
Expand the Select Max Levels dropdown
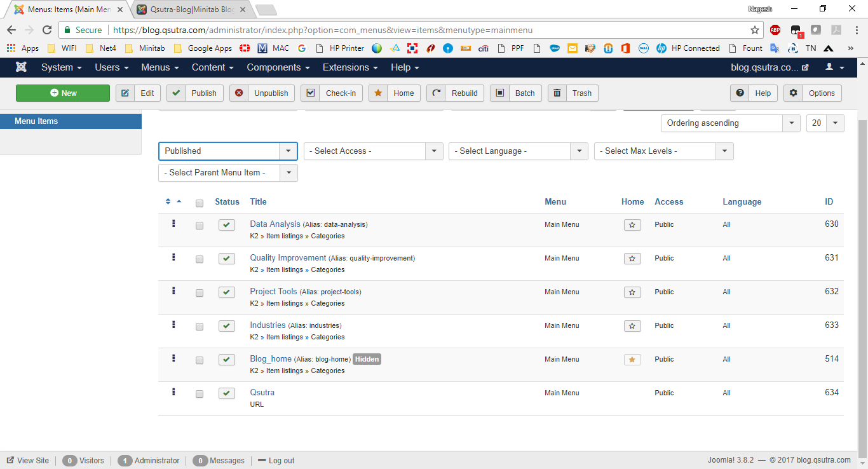[664, 151]
